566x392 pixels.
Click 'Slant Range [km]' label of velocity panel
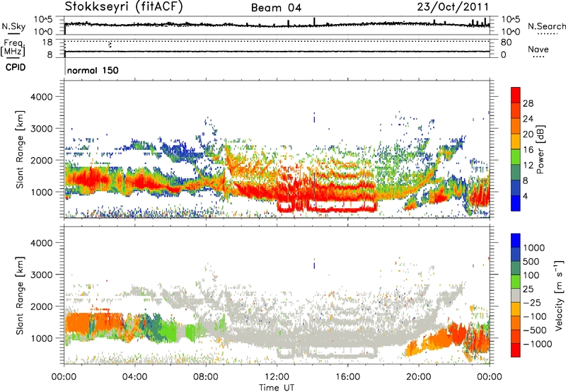coord(20,295)
